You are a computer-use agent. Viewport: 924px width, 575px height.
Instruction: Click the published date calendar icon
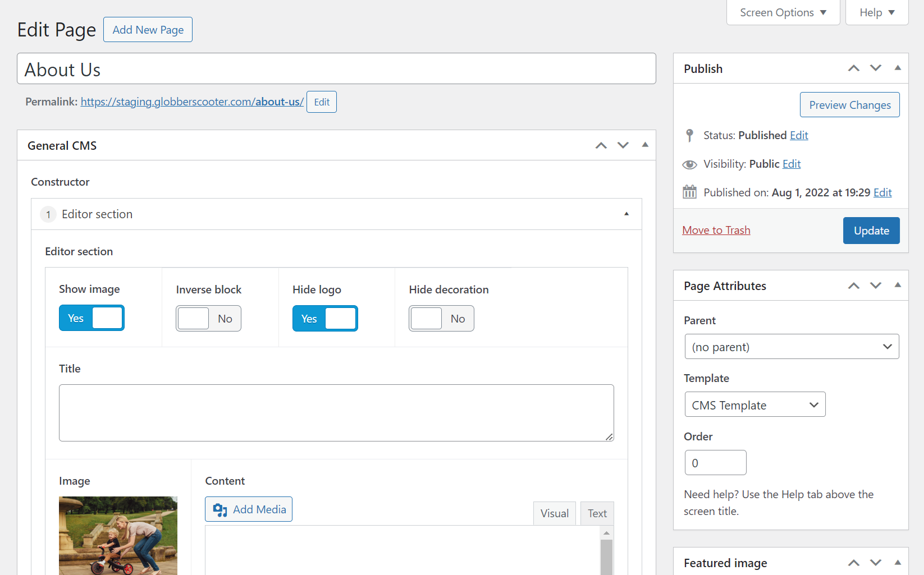tap(689, 192)
